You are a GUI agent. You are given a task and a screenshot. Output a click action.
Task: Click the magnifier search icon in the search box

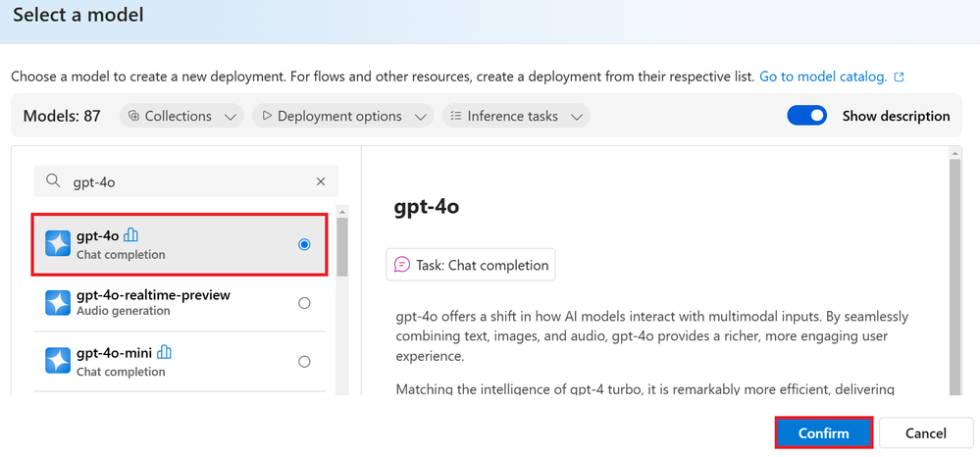click(x=54, y=181)
